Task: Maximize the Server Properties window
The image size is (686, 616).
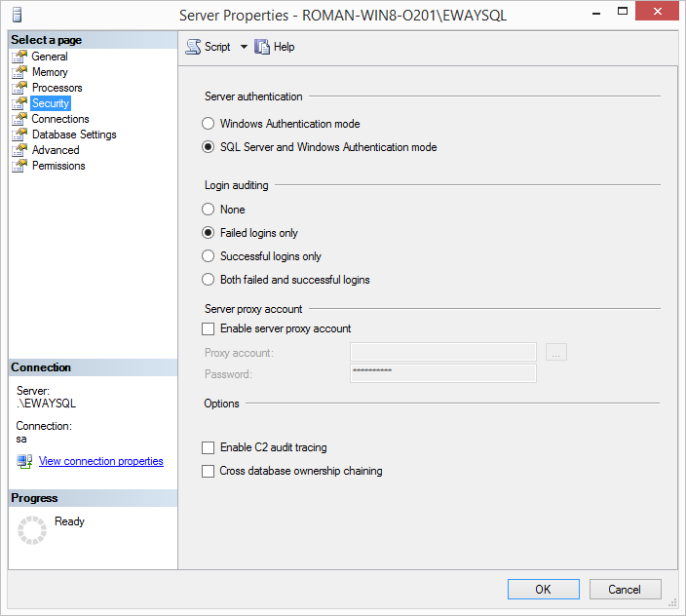Action: 623,12
